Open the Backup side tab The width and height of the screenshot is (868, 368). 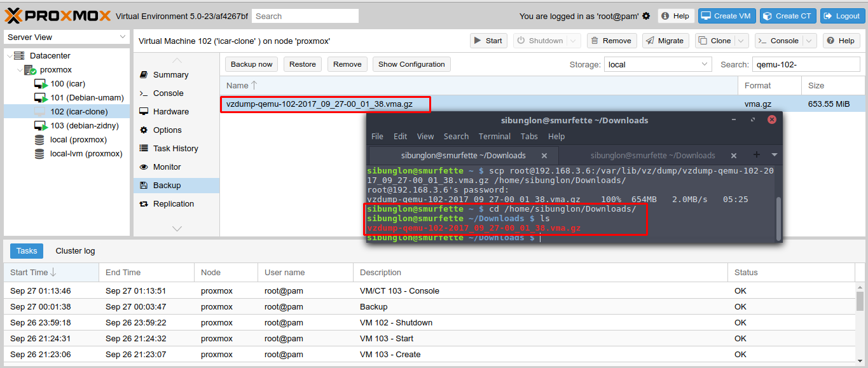coord(177,186)
